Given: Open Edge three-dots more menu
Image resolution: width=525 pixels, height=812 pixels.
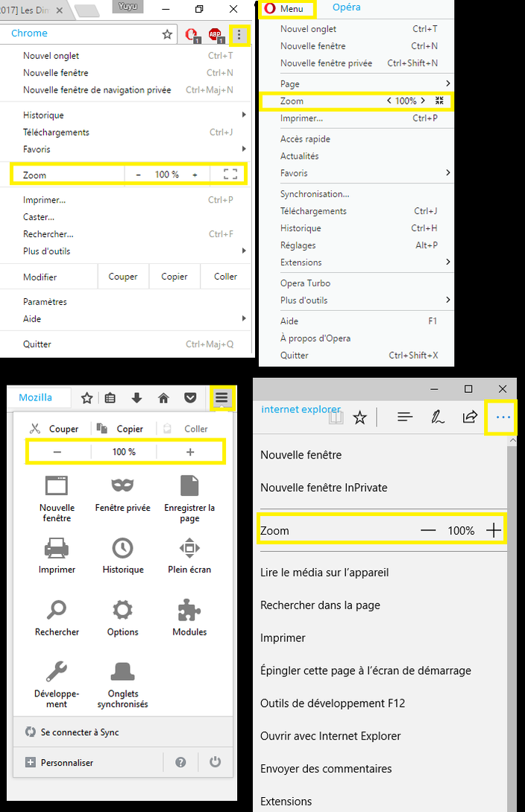Looking at the screenshot, I should click(x=503, y=418).
